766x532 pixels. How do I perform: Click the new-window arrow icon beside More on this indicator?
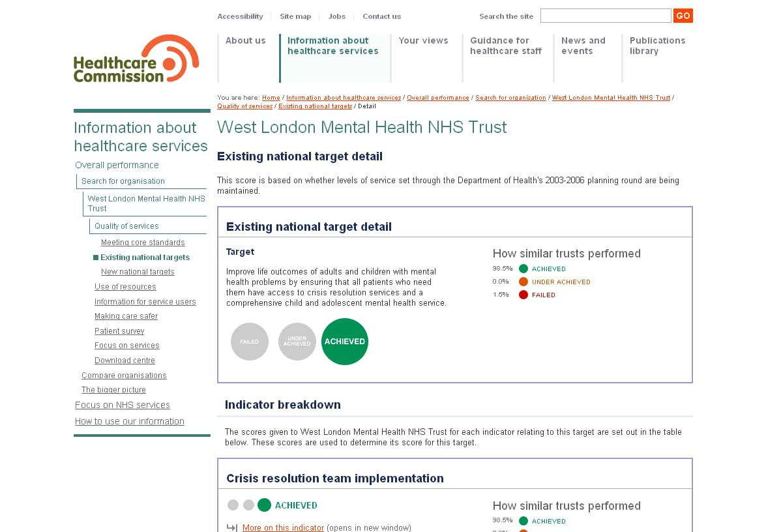point(231,527)
